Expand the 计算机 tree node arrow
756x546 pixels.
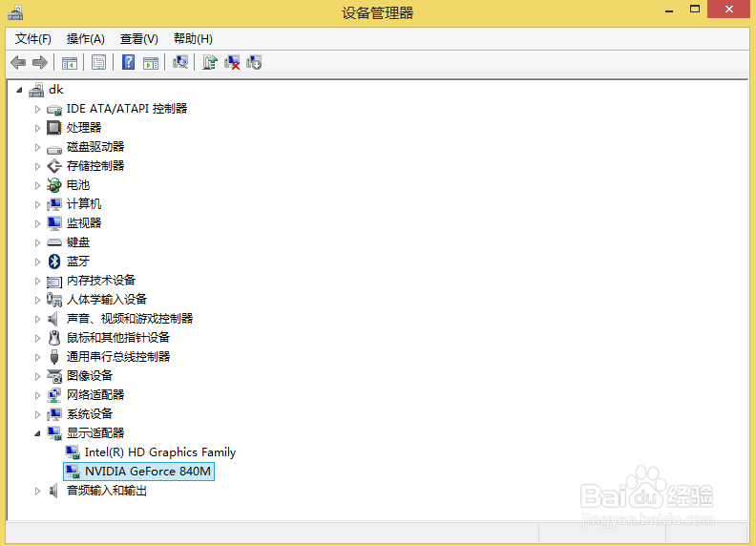pyautogui.click(x=37, y=204)
